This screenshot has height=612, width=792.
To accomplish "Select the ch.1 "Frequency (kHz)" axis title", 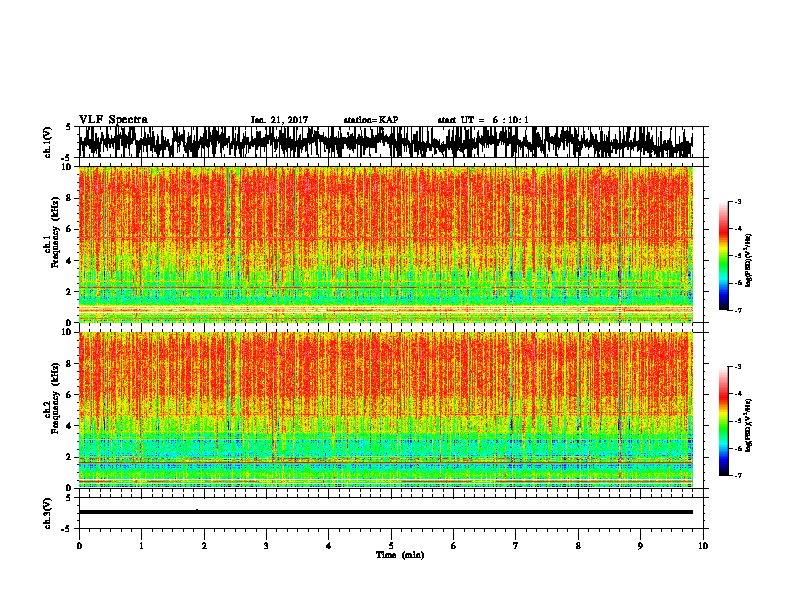I will [55, 234].
